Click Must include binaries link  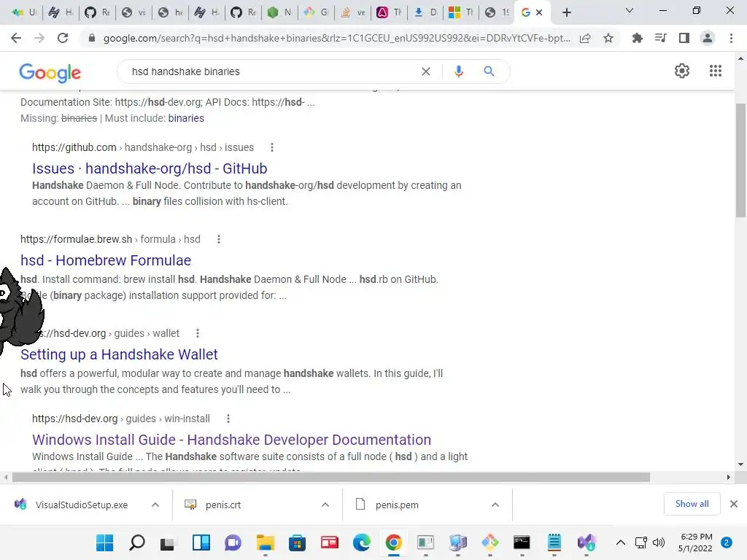[x=186, y=118]
